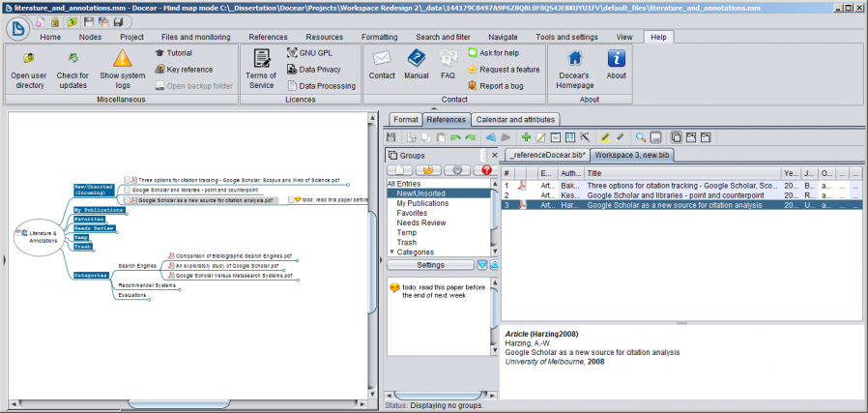
Task: Switch to the Format panel tab
Action: coord(406,119)
